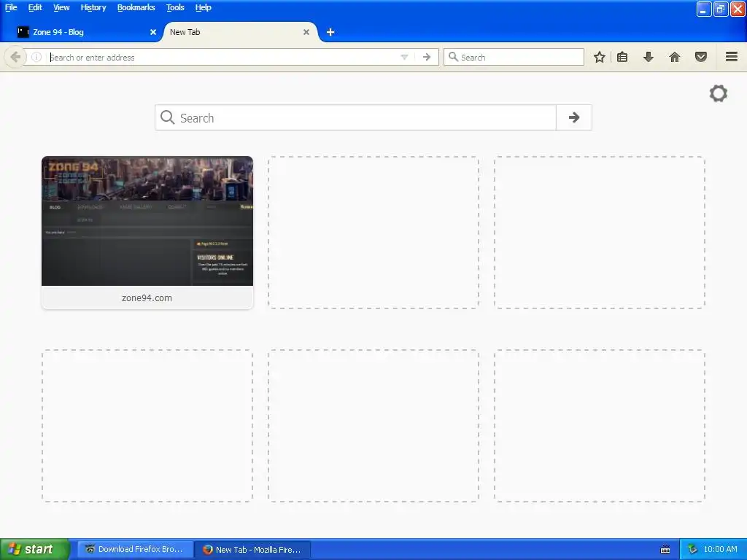Screen dimensions: 747x560
Task: Select the New Tab tab
Action: click(x=239, y=32)
